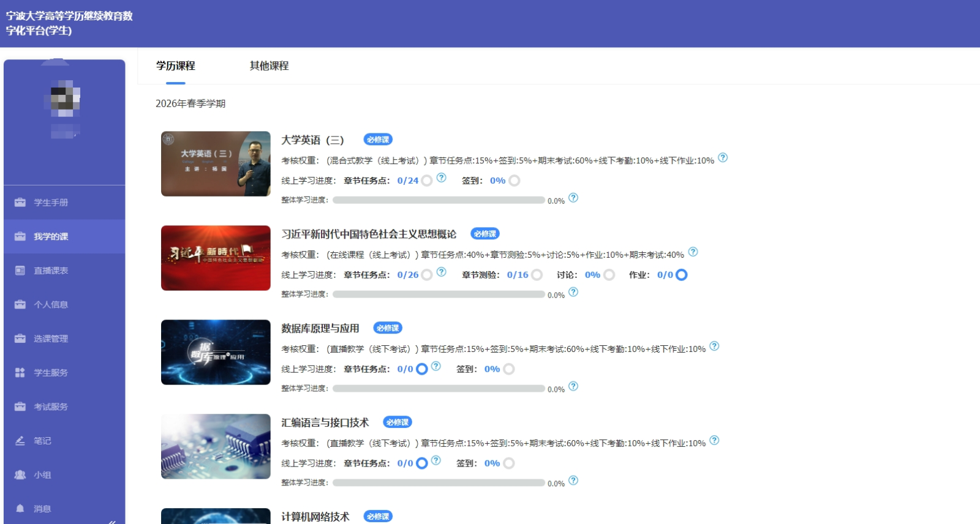This screenshot has height=524, width=980.
Task: Switch to the 其他课程 tab
Action: click(x=269, y=66)
